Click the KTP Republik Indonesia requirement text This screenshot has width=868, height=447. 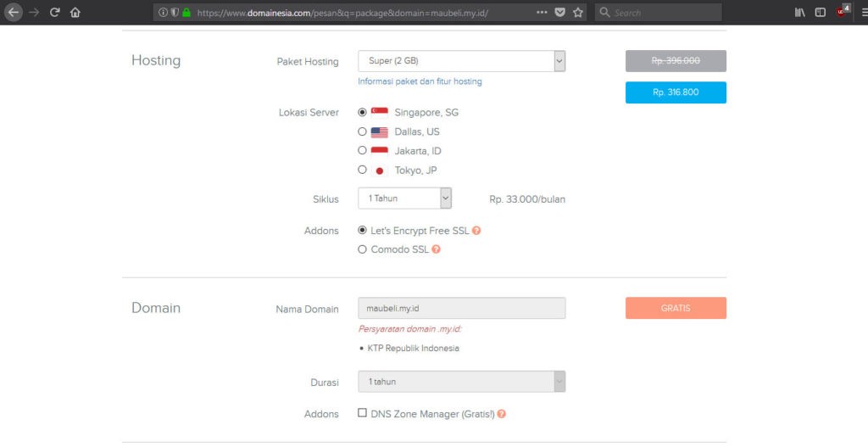click(413, 349)
